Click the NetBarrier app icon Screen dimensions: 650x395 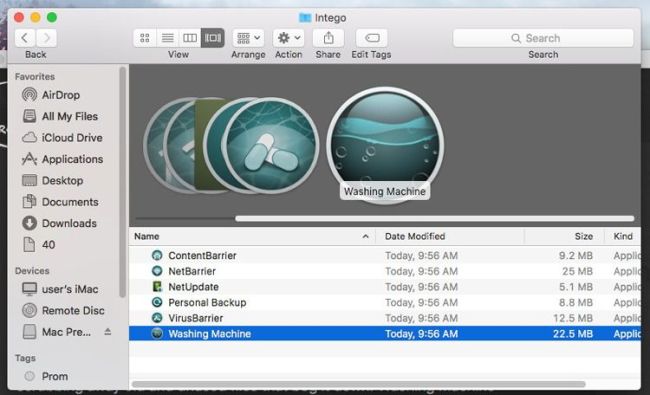pos(157,271)
